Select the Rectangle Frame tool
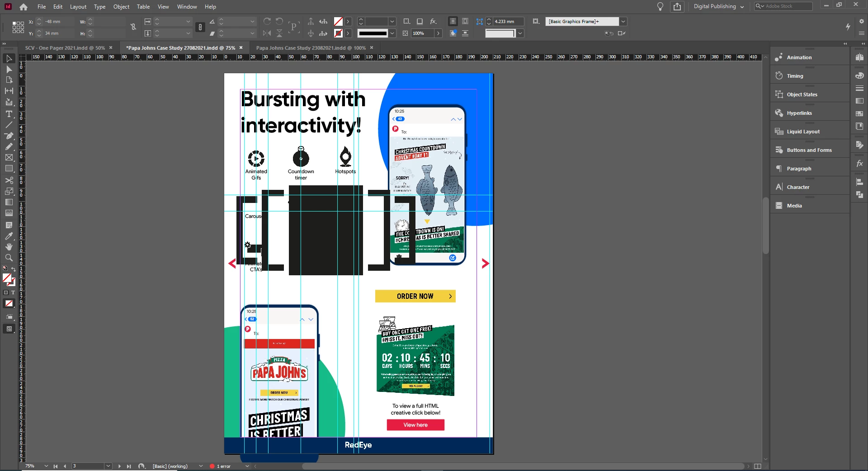This screenshot has height=471, width=868. pos(9,157)
